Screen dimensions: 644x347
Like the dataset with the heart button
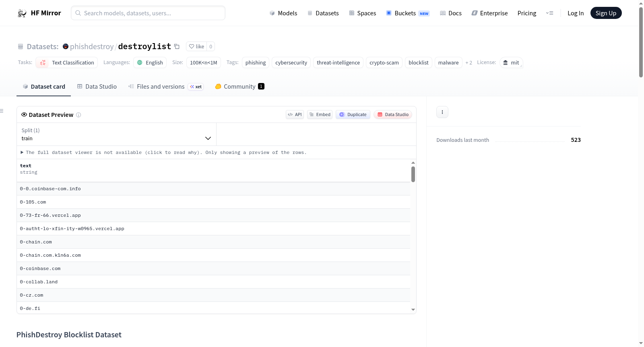[x=196, y=46]
